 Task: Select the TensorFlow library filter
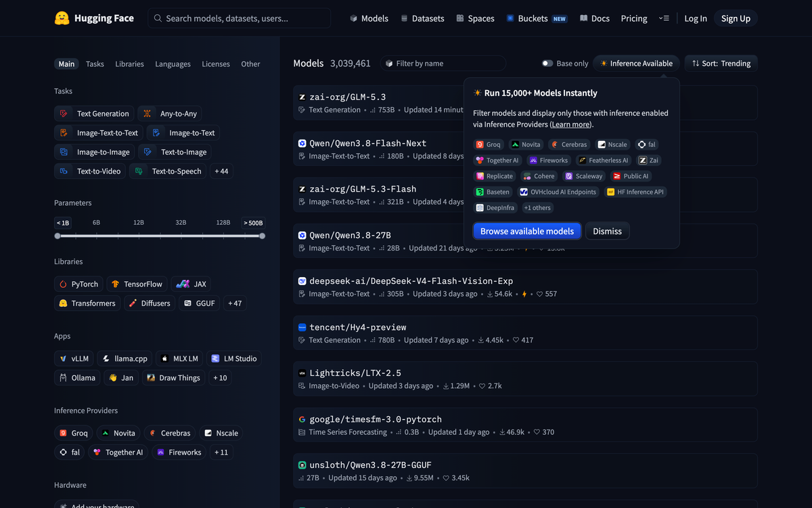click(x=137, y=284)
